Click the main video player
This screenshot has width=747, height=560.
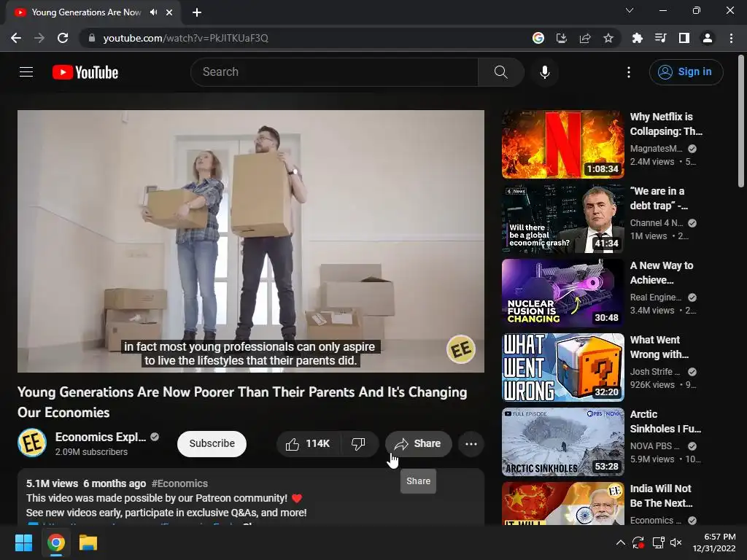click(x=251, y=241)
